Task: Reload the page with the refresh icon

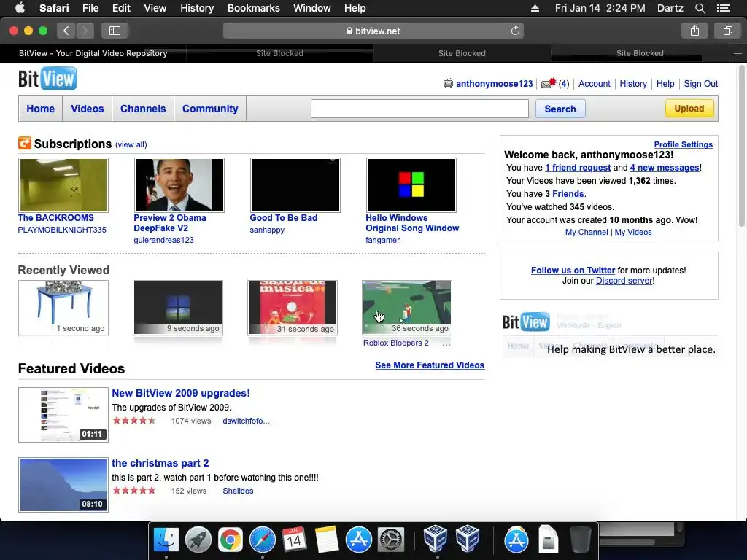Action: (x=515, y=31)
